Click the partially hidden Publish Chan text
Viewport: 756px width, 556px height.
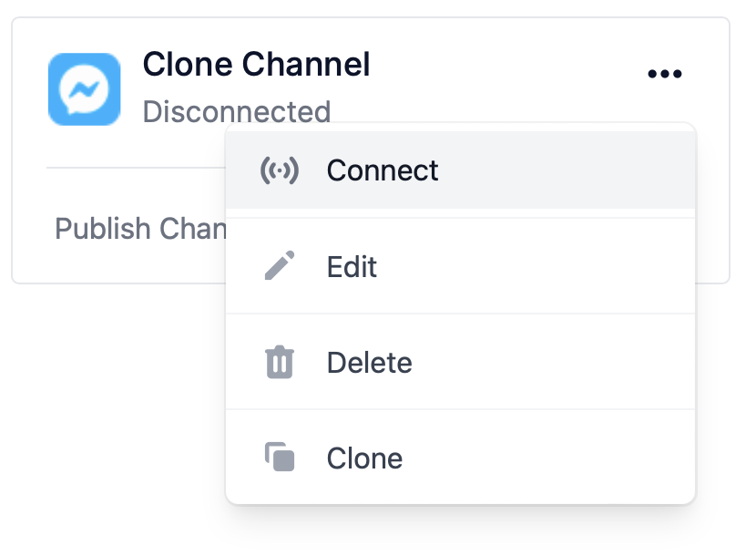tap(140, 229)
